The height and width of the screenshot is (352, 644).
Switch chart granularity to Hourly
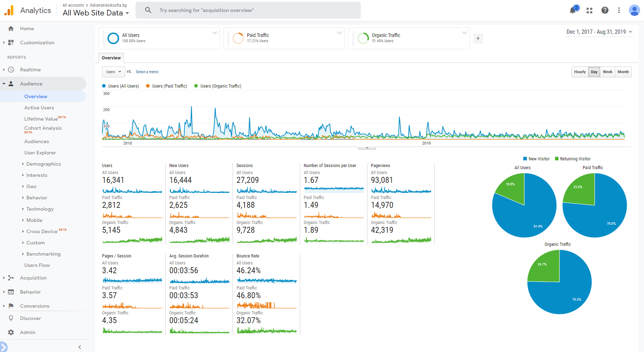click(580, 72)
